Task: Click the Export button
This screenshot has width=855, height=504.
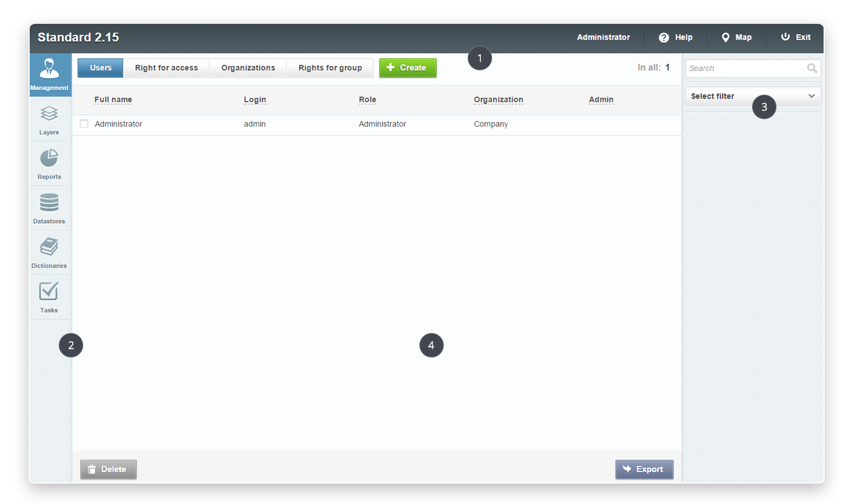Action: [x=644, y=470]
